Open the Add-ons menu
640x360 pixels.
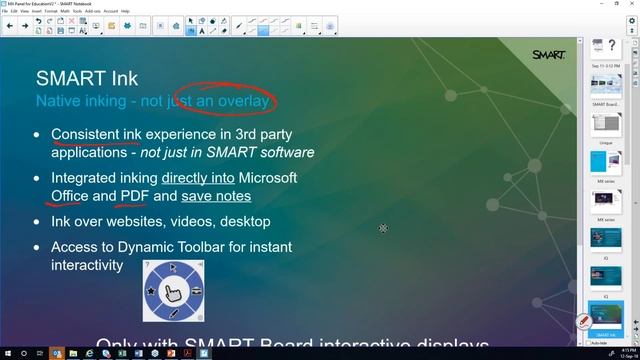(x=93, y=11)
